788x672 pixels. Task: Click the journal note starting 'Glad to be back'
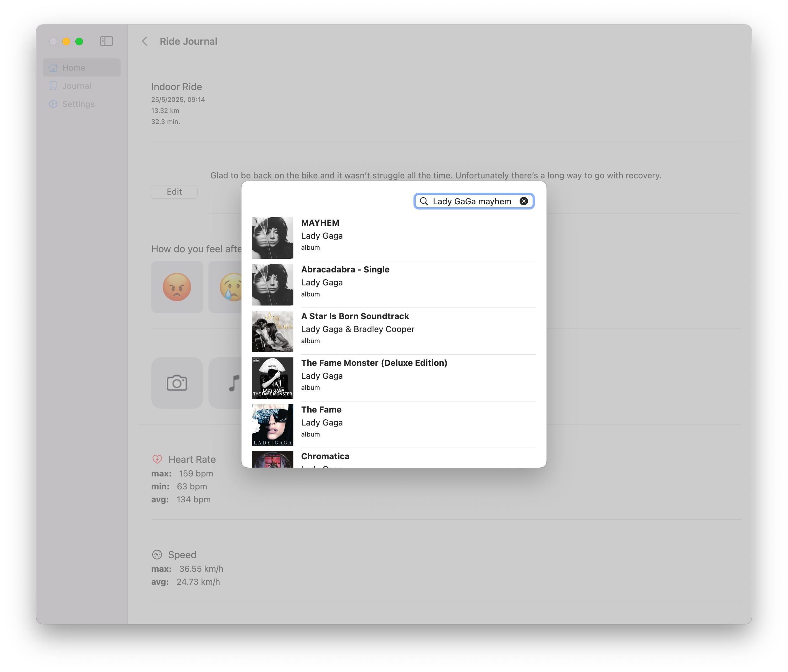pos(436,175)
